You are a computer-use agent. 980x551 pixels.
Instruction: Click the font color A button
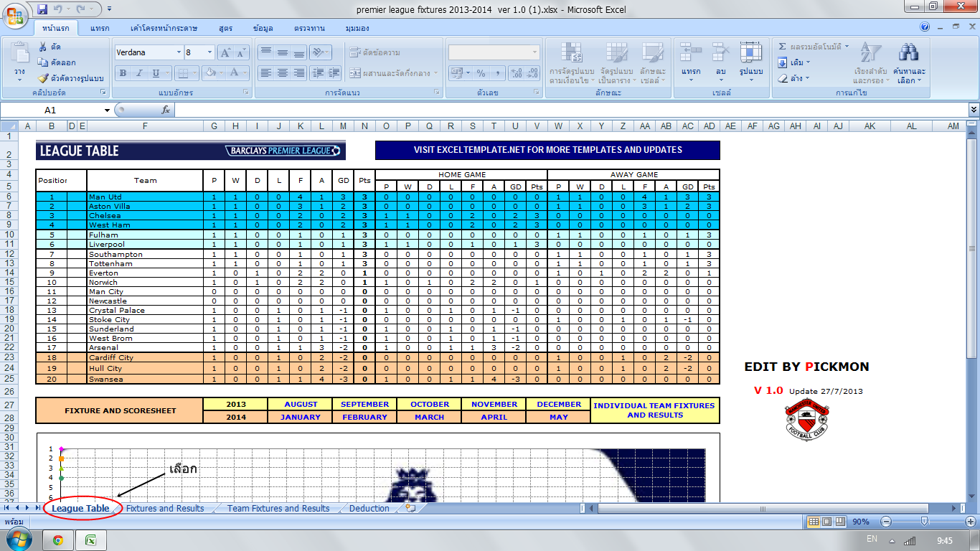point(234,73)
